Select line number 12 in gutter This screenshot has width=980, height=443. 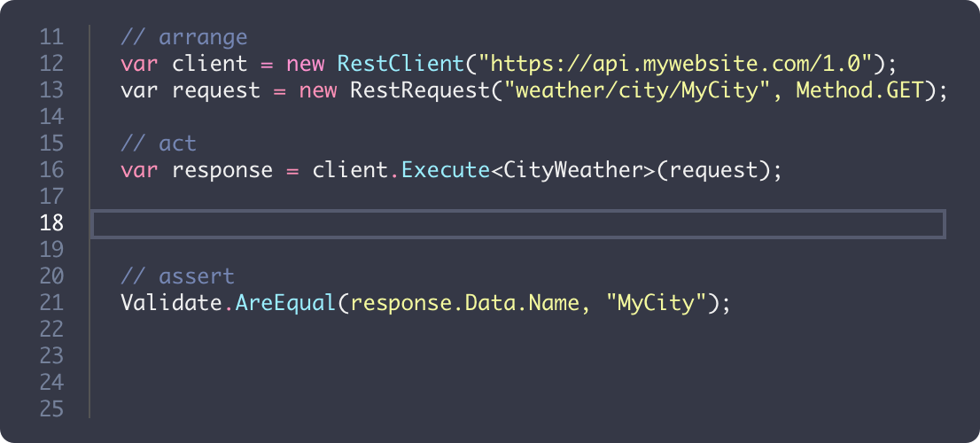click(x=51, y=64)
